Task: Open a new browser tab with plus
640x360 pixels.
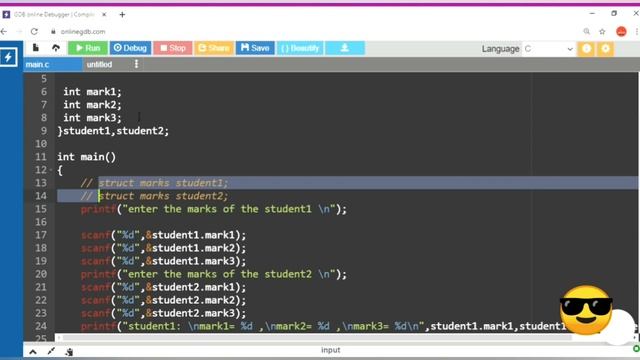Action: pos(122,15)
